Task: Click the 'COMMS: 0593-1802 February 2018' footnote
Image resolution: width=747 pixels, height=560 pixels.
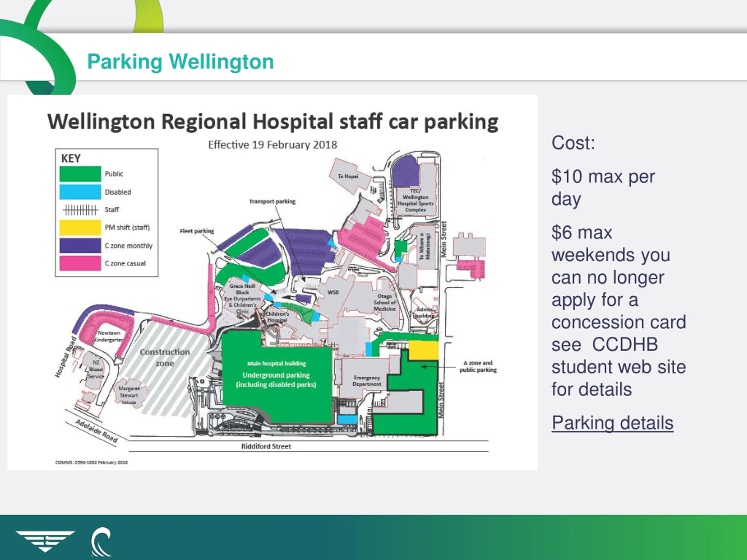Action: 92,463
